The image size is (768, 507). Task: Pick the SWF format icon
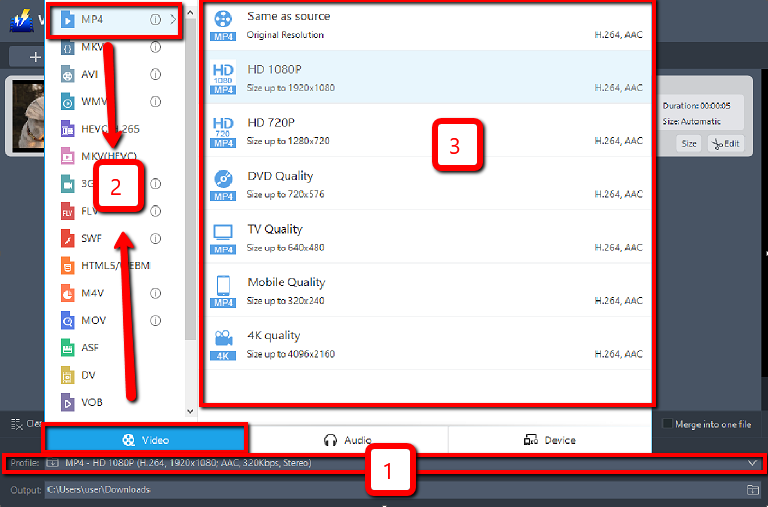[67, 239]
